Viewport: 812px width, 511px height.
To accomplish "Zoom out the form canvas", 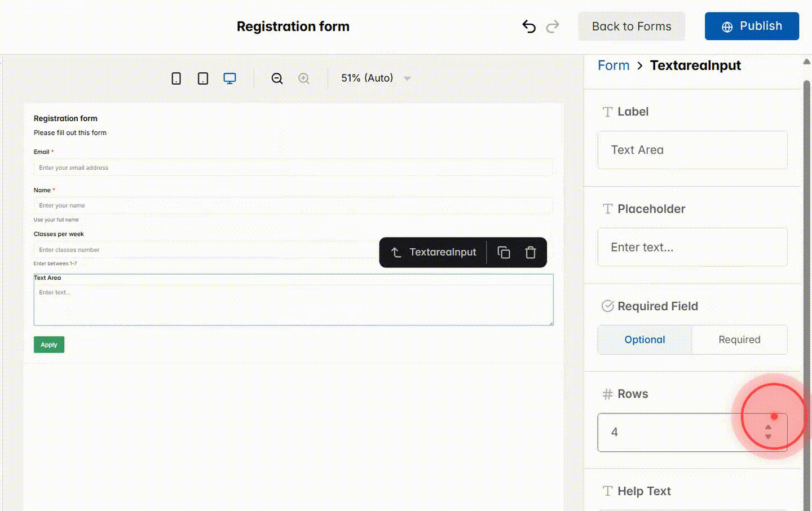I will [x=277, y=78].
